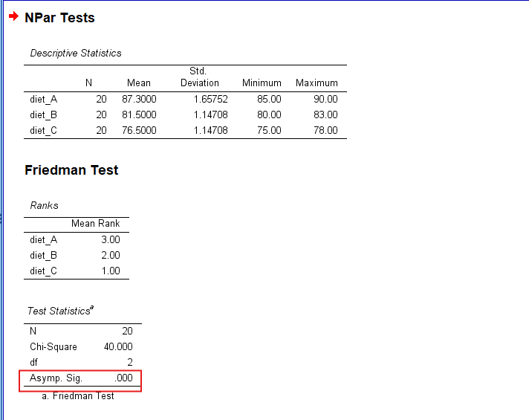Image resolution: width=529 pixels, height=420 pixels.
Task: Select the NPar Tests heading
Action: 59,18
